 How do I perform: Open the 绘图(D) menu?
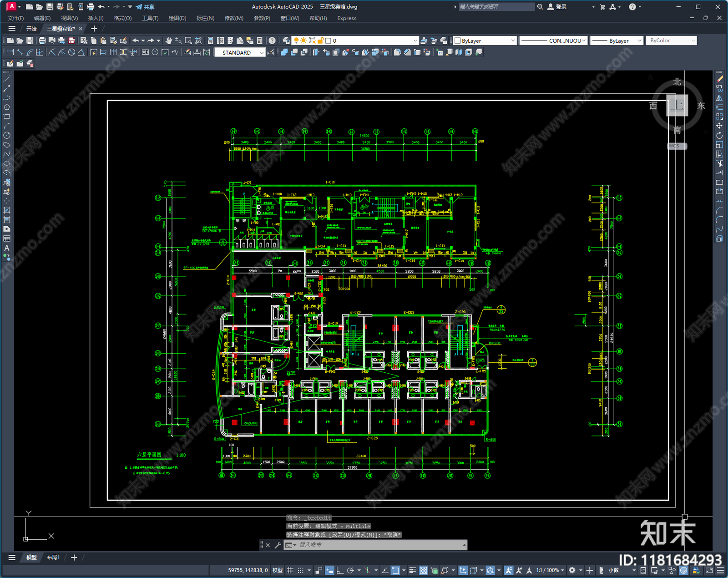pos(177,18)
